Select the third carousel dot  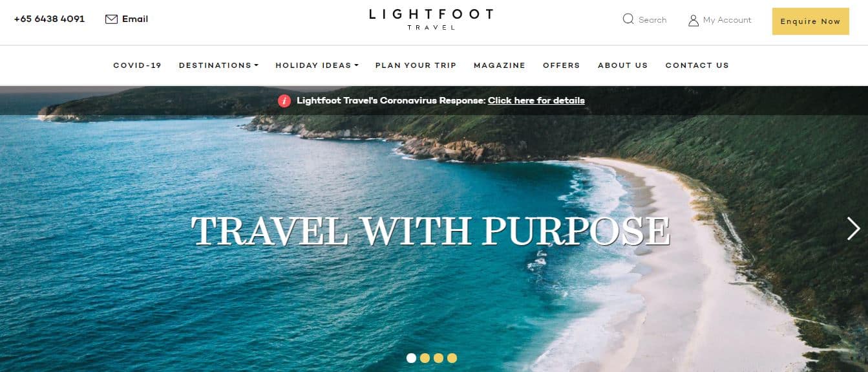(x=438, y=358)
